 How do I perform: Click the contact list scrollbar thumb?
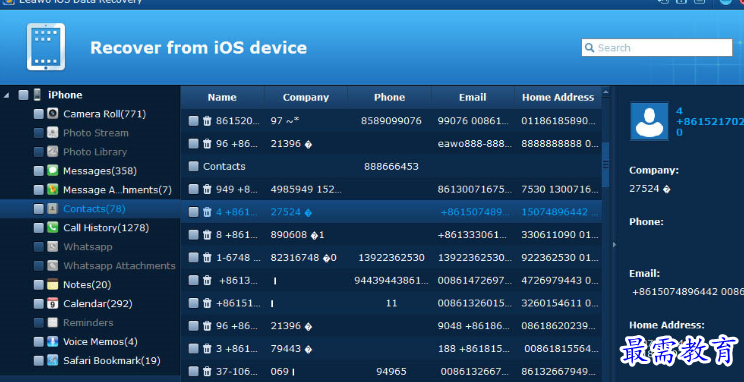tap(605, 164)
